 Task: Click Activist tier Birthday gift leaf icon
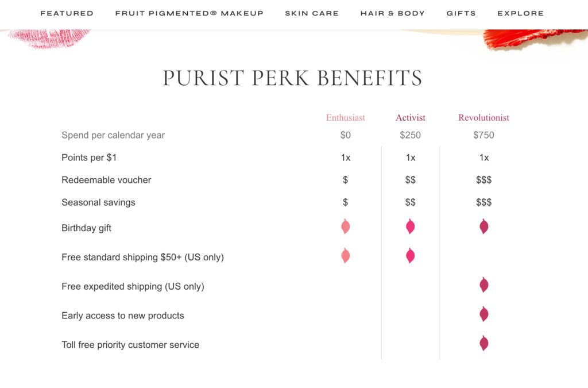pyautogui.click(x=410, y=227)
